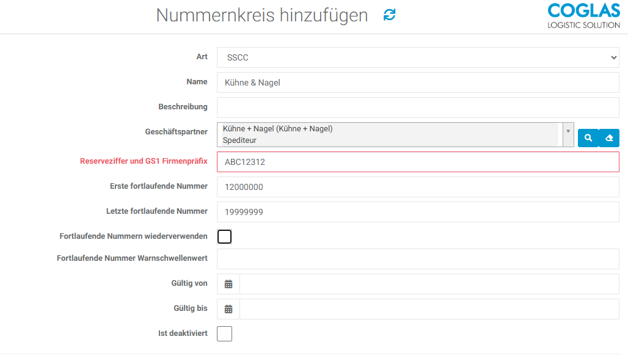Click the Gültig von label

pyautogui.click(x=189, y=283)
